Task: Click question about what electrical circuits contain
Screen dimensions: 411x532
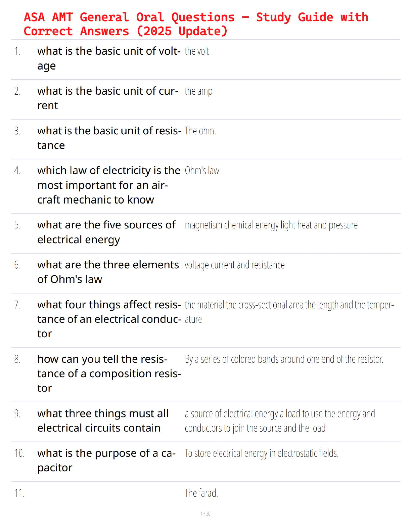Action: tap(103, 421)
